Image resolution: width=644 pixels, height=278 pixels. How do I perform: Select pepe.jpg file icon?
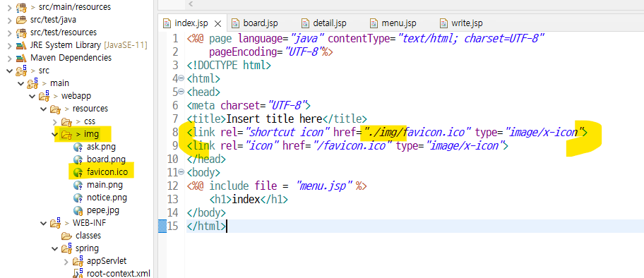click(x=78, y=211)
